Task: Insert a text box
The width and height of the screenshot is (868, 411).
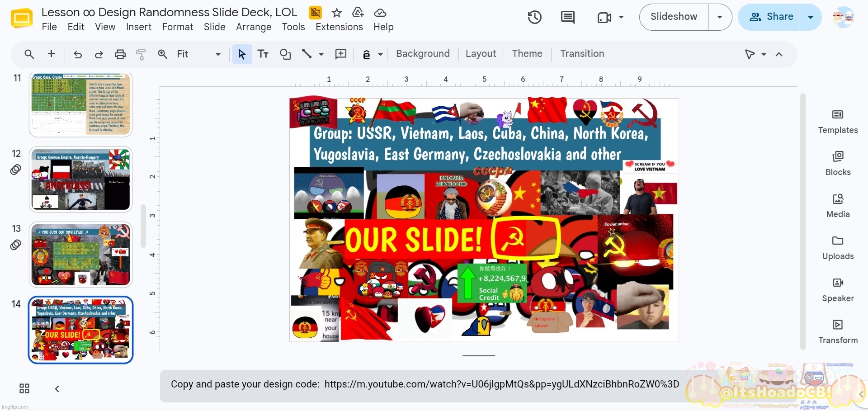Action: point(263,54)
